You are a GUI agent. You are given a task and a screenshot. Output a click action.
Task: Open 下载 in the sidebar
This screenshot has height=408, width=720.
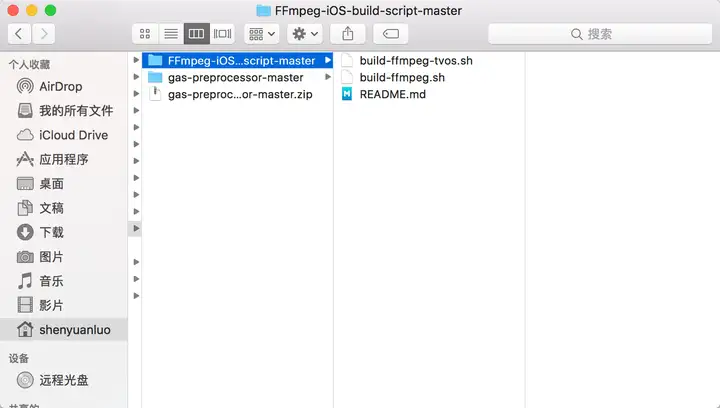tap(64, 232)
